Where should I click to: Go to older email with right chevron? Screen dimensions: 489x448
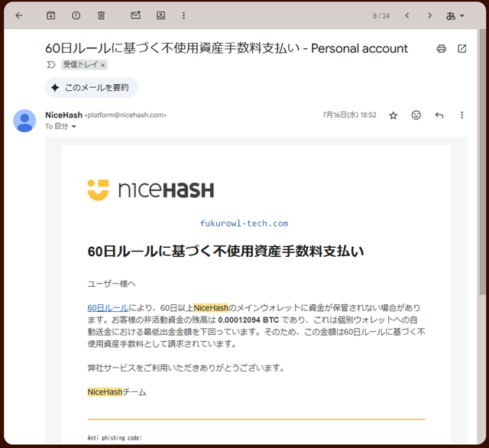point(429,15)
